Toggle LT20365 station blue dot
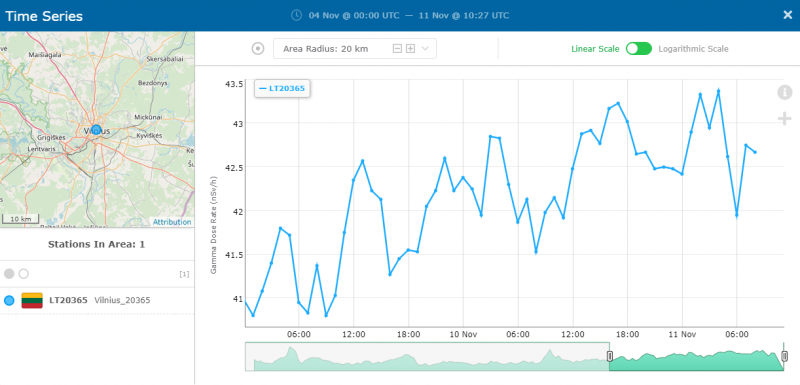Image resolution: width=800 pixels, height=385 pixels. [9, 300]
